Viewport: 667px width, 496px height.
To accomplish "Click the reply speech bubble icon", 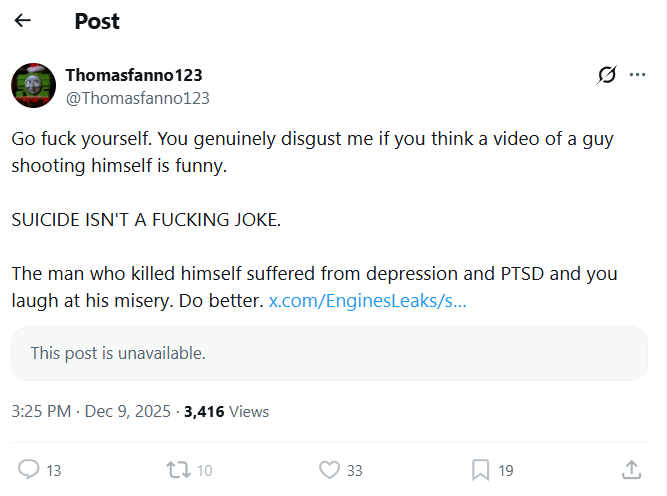I will point(29,469).
